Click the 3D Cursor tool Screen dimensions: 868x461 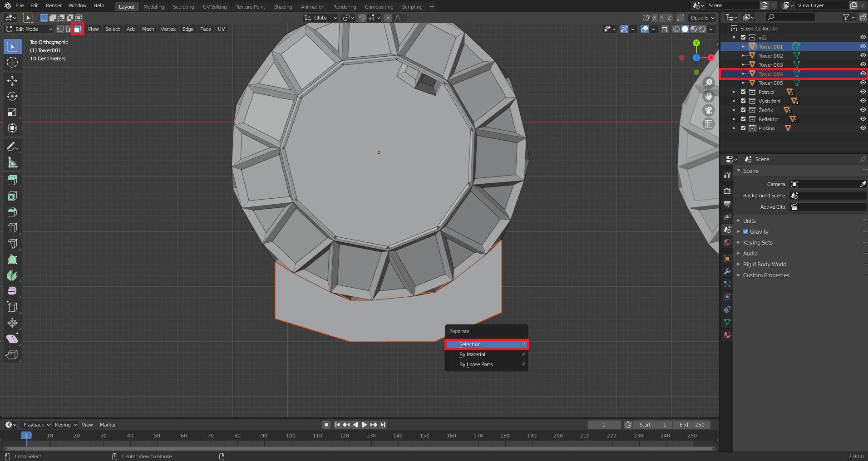click(12, 62)
